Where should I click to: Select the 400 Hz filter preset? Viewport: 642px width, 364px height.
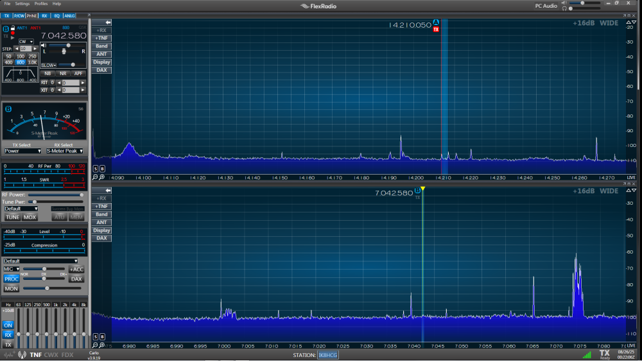[8, 62]
